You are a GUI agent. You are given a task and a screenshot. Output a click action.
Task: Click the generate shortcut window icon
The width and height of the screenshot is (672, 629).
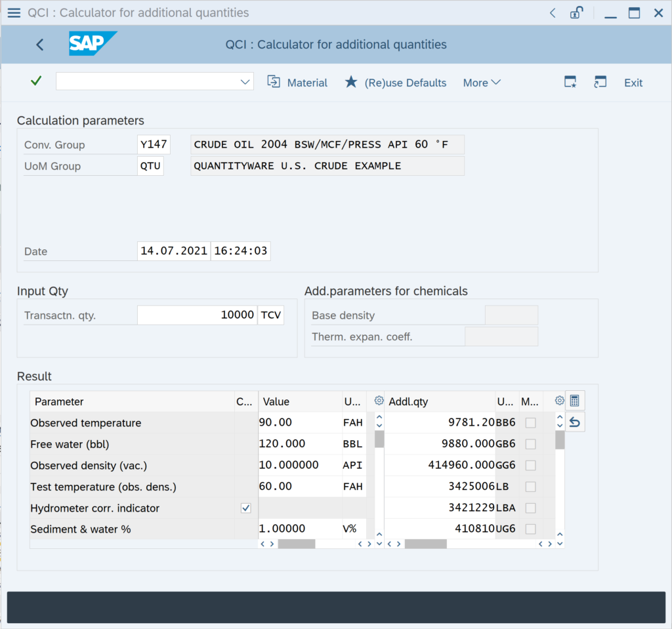coord(600,82)
